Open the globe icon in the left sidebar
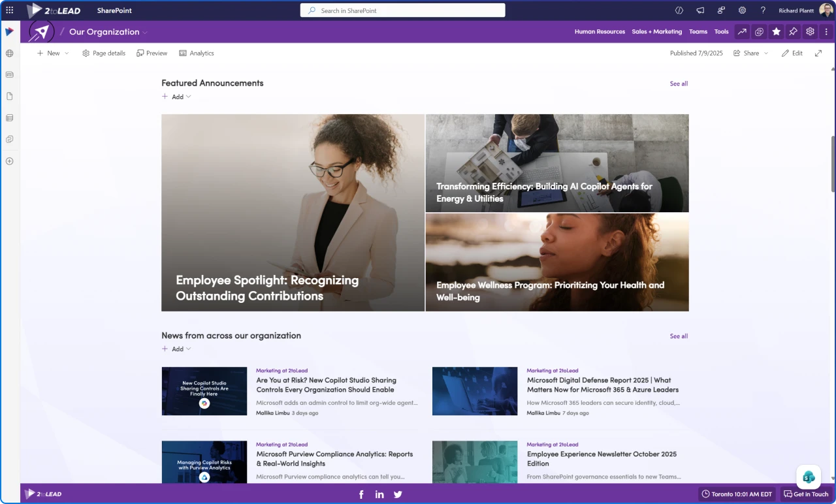 [9, 54]
